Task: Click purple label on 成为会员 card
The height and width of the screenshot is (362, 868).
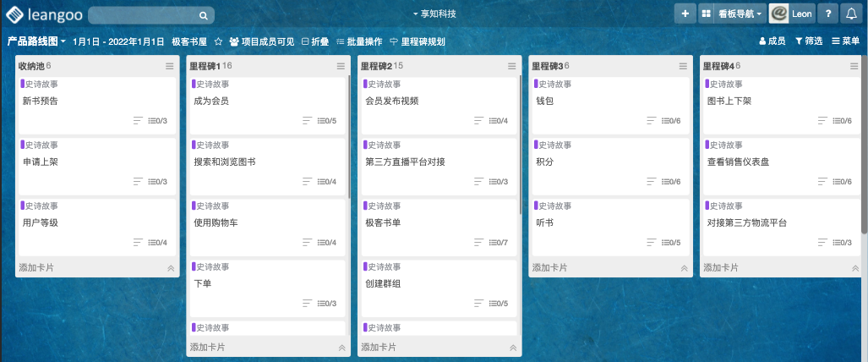Action: pos(194,84)
